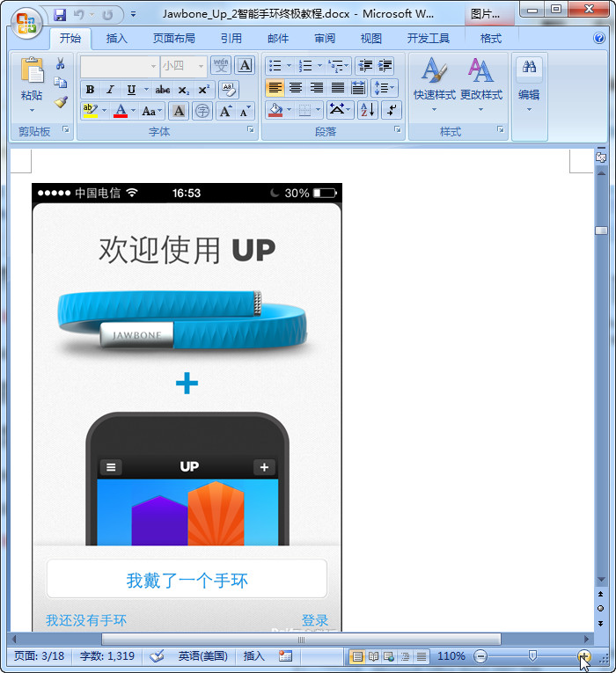Zoom out with minus button
This screenshot has height=673, width=616.
coord(480,655)
